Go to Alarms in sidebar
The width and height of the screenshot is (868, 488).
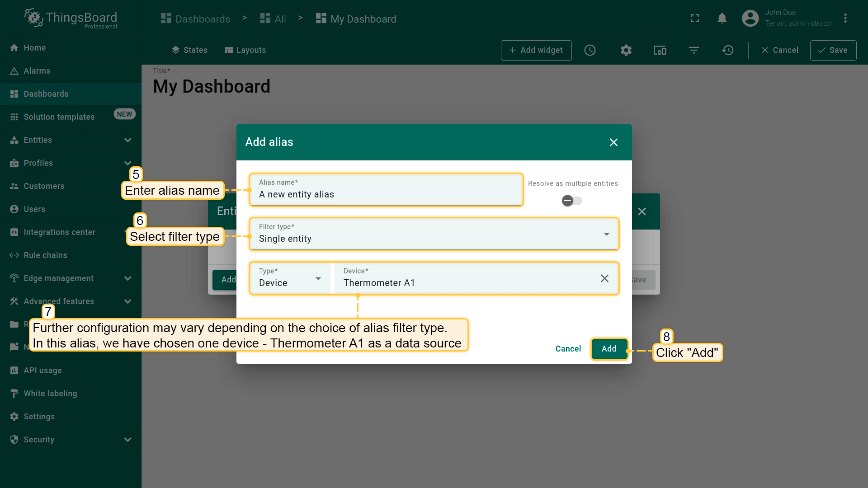pos(37,71)
